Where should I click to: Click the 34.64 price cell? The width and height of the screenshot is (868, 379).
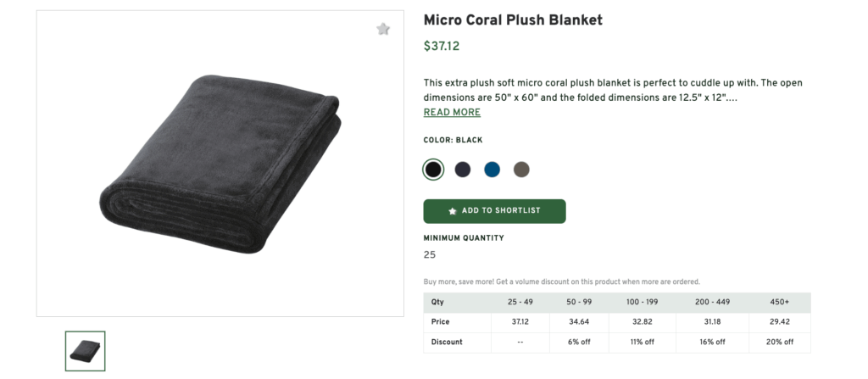pyautogui.click(x=579, y=322)
